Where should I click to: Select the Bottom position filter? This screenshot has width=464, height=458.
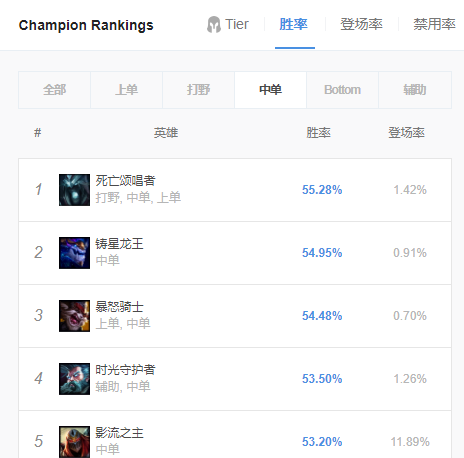[342, 90]
